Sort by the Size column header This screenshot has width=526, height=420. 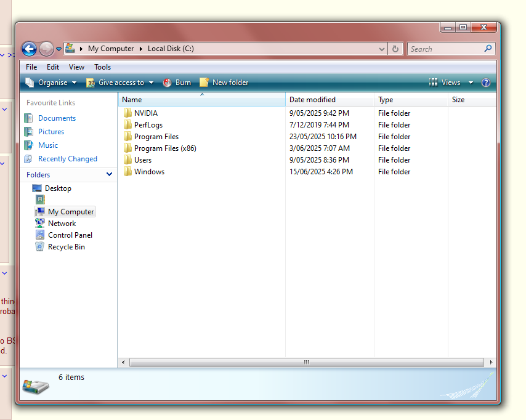[x=472, y=100]
